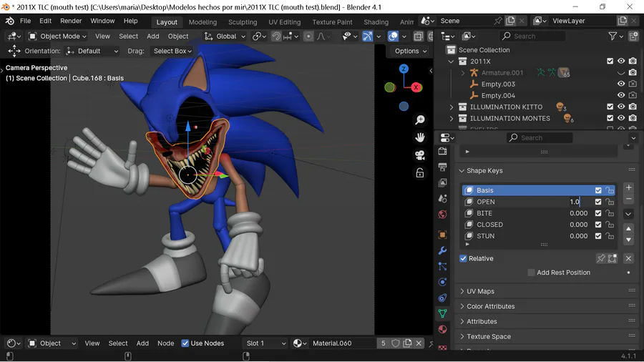Viewport: 644px width, 362px height.
Task: Hide Empty.003 with its eye icon
Action: [621, 84]
